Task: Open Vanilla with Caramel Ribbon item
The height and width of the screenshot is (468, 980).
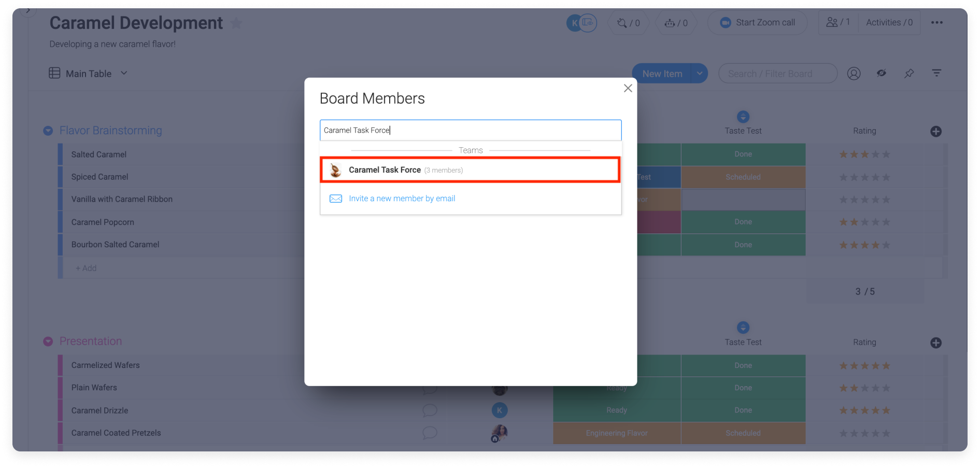Action: [122, 199]
